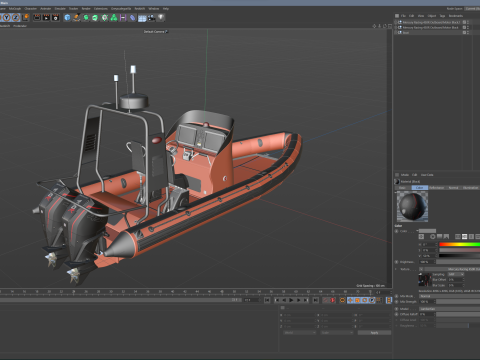Open the Animate menu

coord(46,9)
